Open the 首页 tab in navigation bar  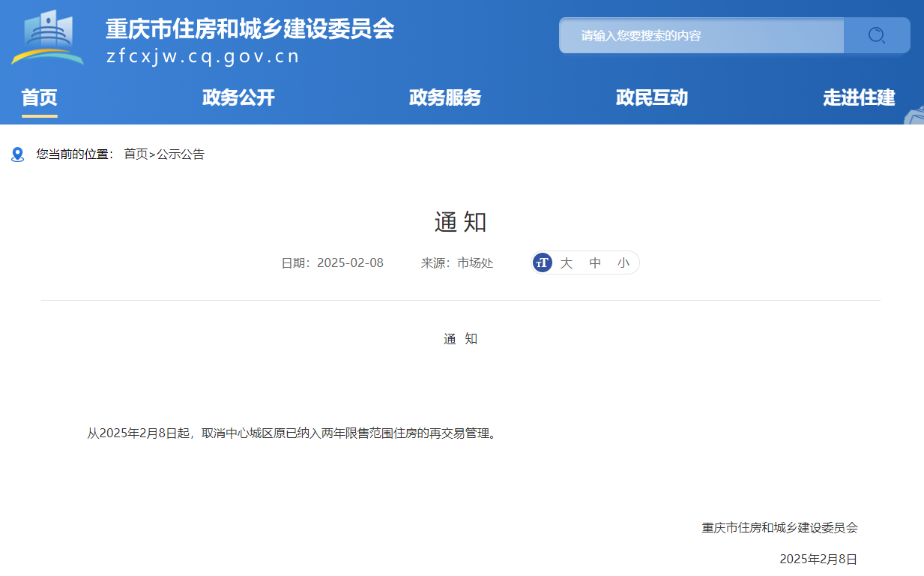coord(39,97)
